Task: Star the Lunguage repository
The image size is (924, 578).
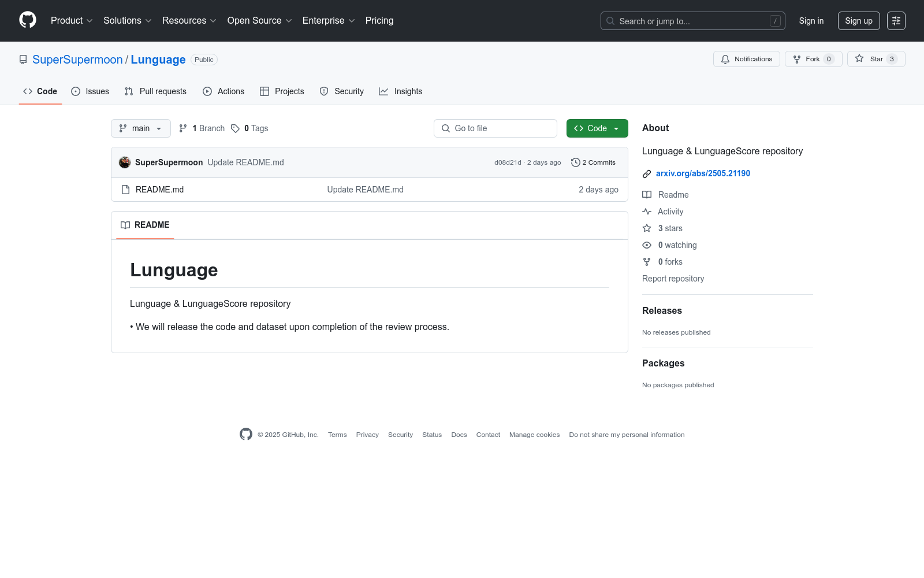Action: 876,59
